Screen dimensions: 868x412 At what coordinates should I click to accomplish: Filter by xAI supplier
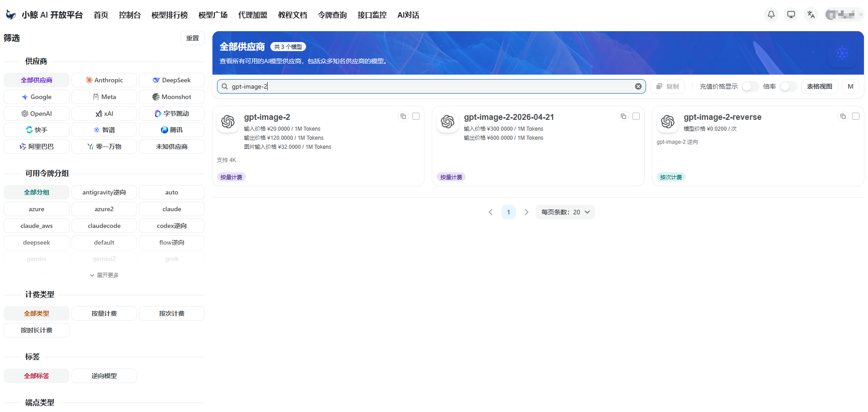104,114
